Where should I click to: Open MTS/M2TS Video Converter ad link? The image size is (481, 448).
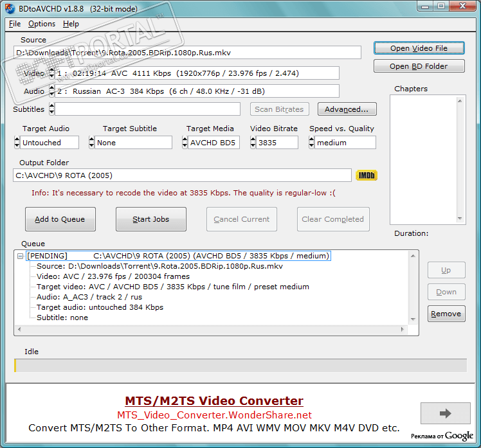[214, 401]
